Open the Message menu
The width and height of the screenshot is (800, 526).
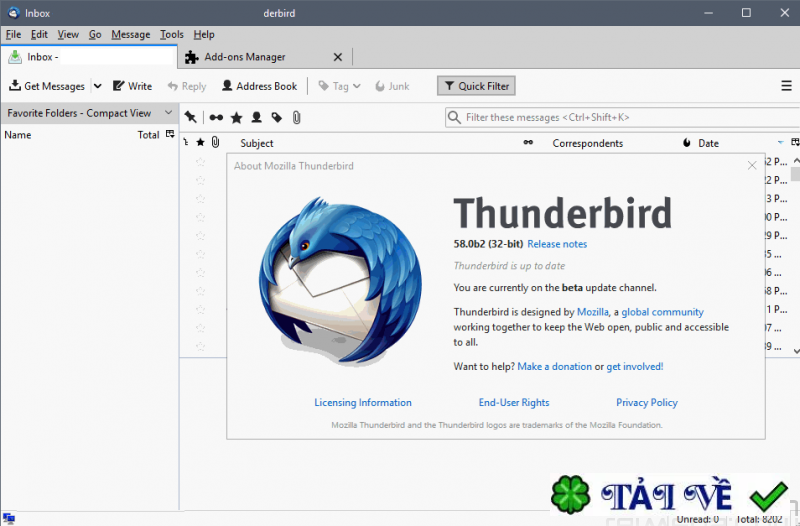tap(131, 34)
